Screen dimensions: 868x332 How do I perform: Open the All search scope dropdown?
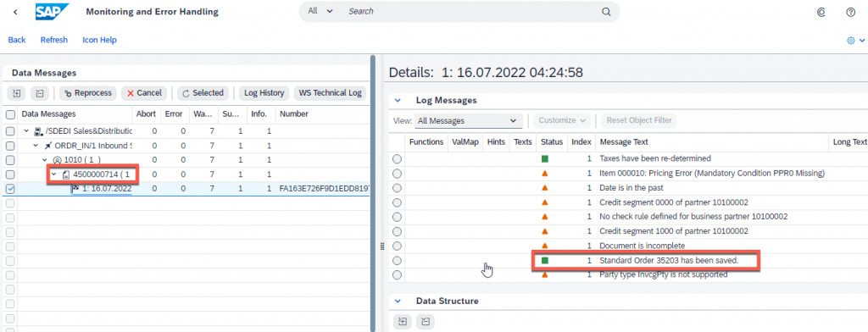(x=320, y=11)
